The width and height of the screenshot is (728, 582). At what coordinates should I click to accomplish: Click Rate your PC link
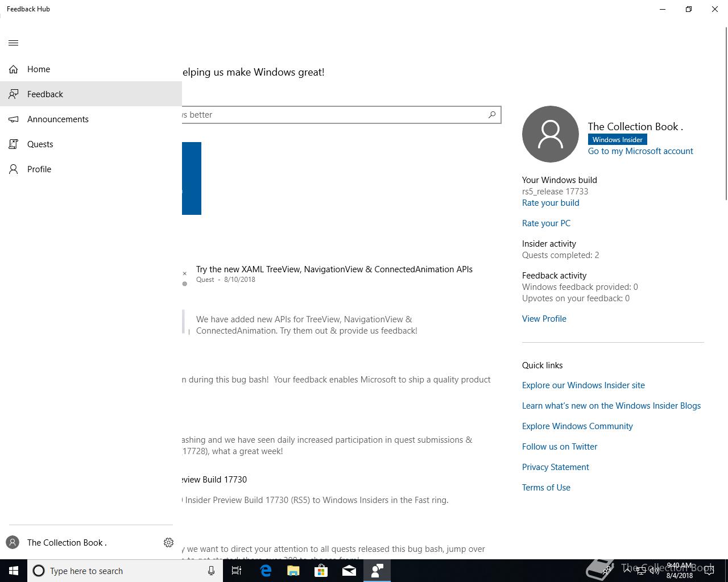[x=546, y=223]
